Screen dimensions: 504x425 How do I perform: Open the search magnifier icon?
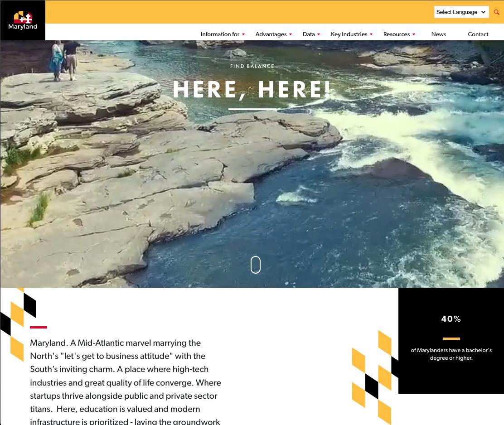point(497,12)
